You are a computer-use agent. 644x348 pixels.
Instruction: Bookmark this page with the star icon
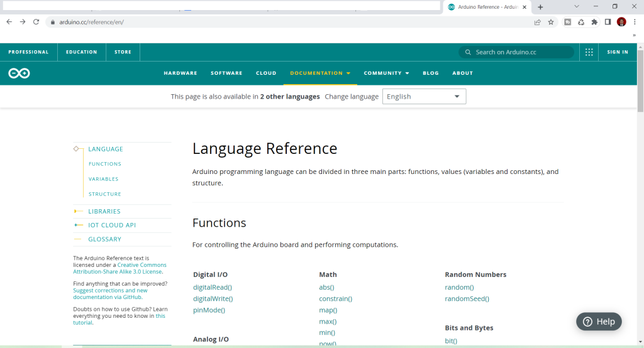(551, 22)
